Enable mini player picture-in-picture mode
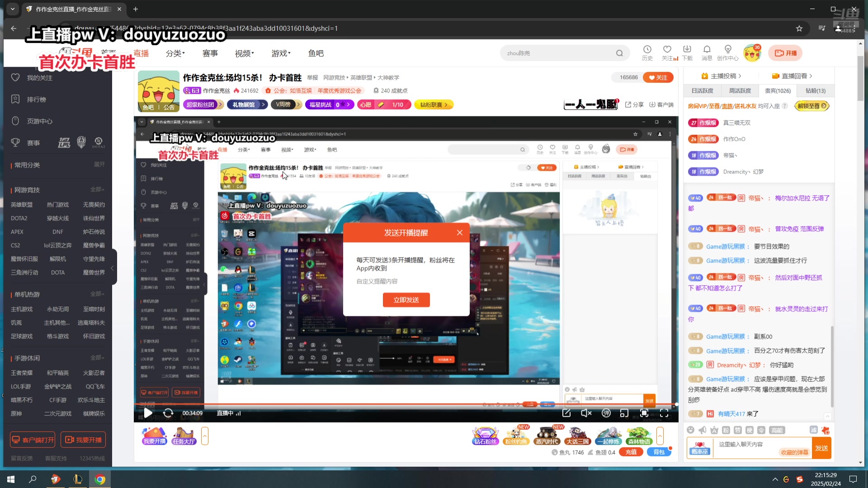Viewport: 868px width, 488px height. (624, 413)
